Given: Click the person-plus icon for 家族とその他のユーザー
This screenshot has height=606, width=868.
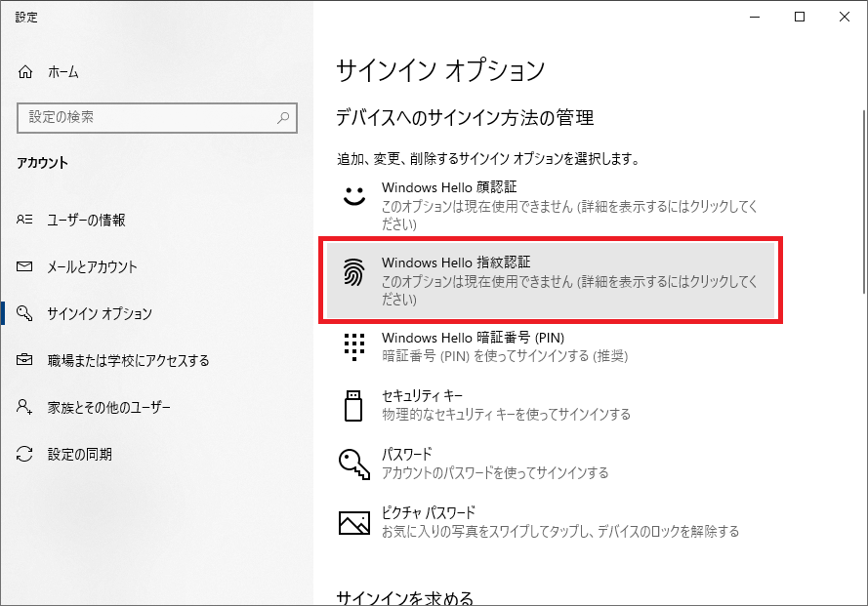Looking at the screenshot, I should click(x=24, y=407).
